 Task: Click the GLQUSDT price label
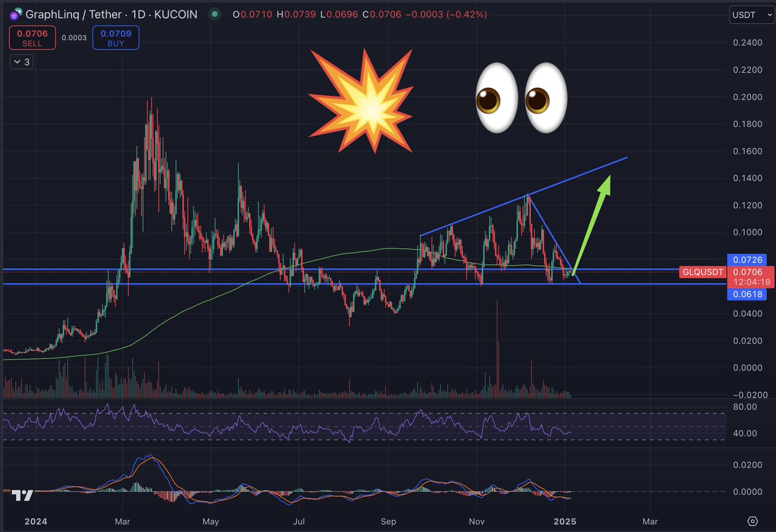point(702,272)
